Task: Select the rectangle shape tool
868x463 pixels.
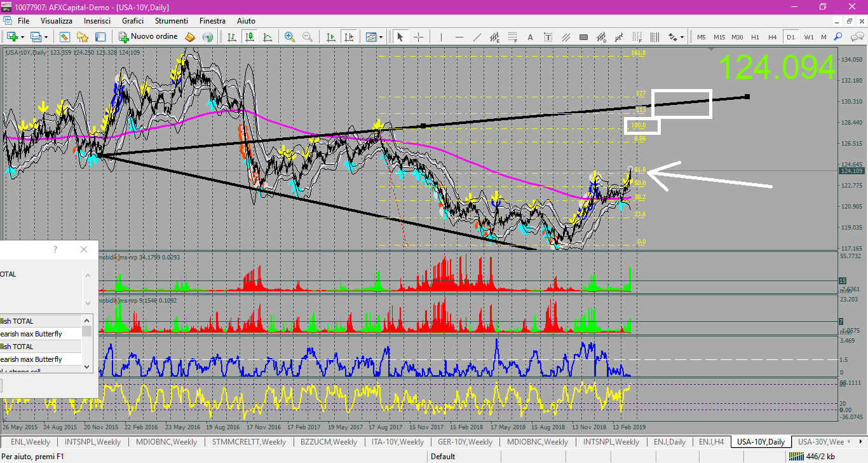Action: pyautogui.click(x=583, y=37)
